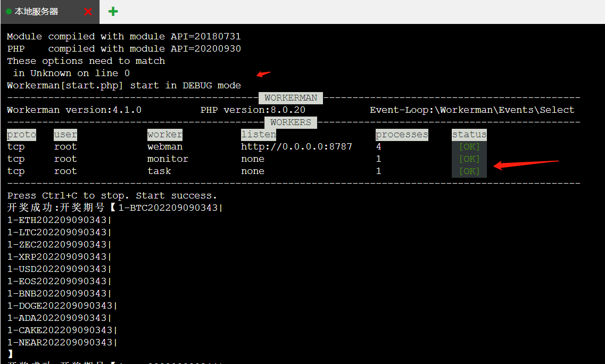This screenshot has height=364, width=605.
Task: Click the 'listen' column header
Action: [259, 135]
